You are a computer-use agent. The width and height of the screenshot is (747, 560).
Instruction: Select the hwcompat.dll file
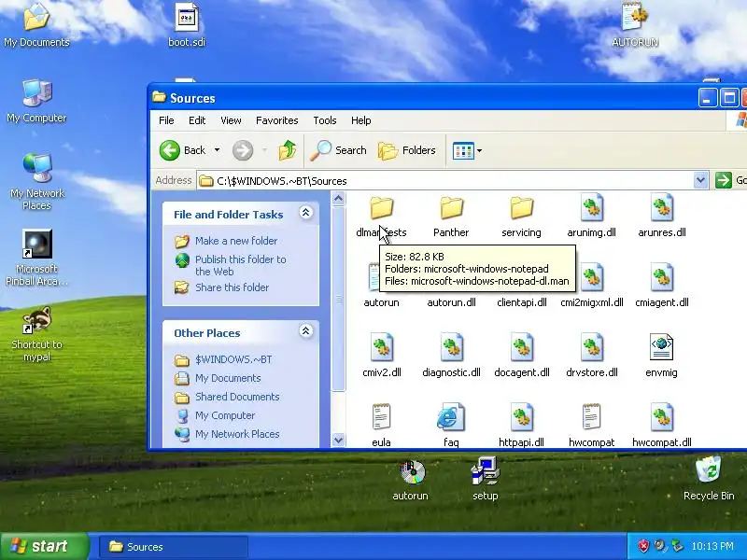(662, 426)
